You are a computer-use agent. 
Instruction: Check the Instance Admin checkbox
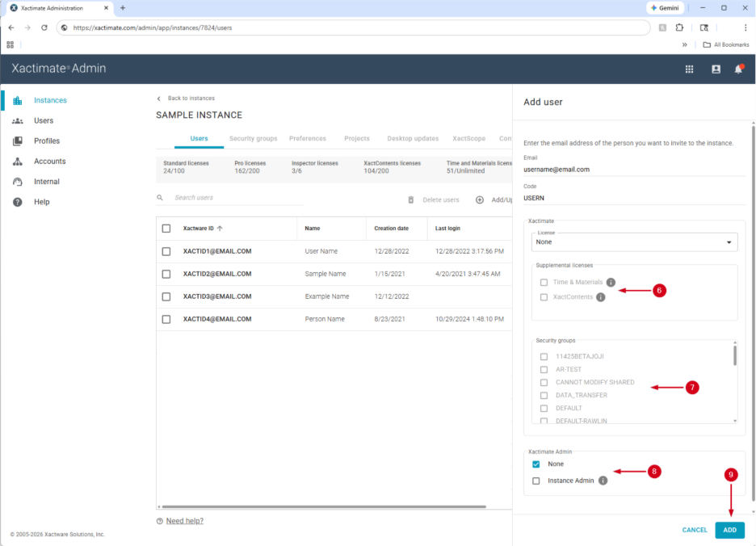[536, 481]
